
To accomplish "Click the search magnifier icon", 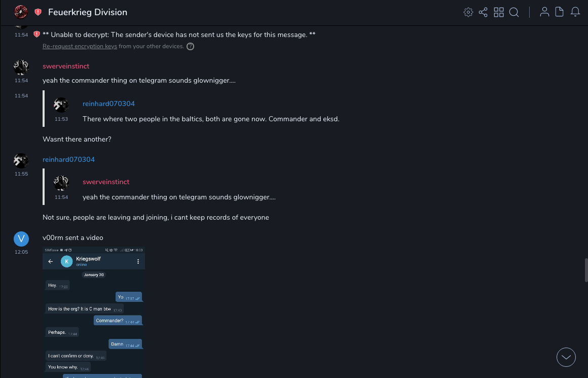I will 514,12.
